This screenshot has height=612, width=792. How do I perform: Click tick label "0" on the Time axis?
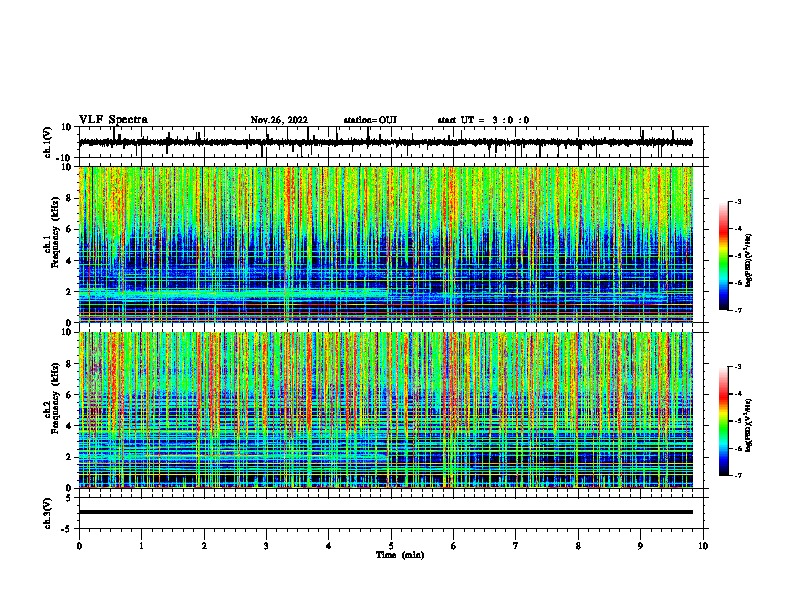tap(79, 546)
